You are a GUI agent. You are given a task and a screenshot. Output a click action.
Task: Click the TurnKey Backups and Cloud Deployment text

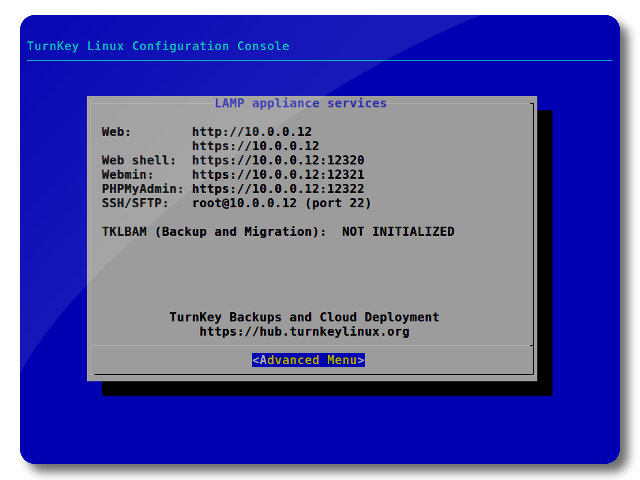click(x=304, y=317)
